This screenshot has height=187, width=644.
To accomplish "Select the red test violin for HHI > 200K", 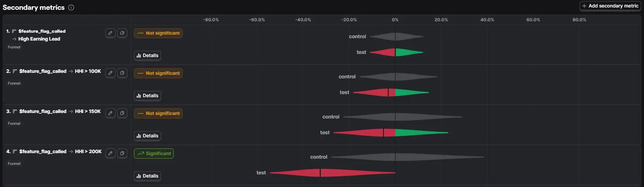I will [332, 173].
